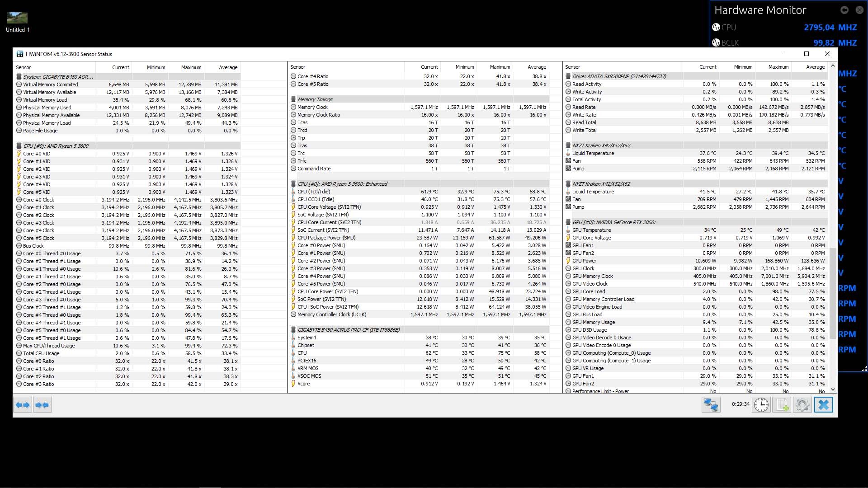Click scrollbar down arrow in right panel

[x=833, y=389]
